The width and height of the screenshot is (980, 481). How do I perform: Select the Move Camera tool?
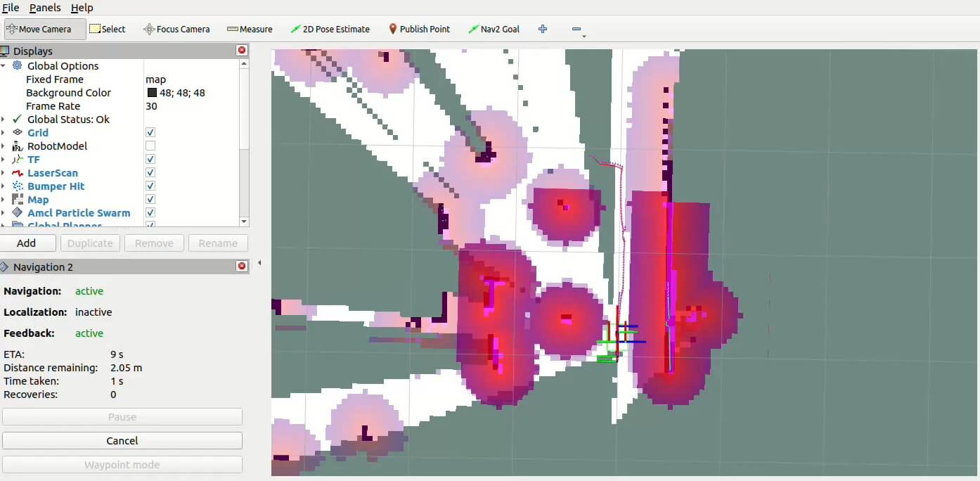pyautogui.click(x=44, y=29)
